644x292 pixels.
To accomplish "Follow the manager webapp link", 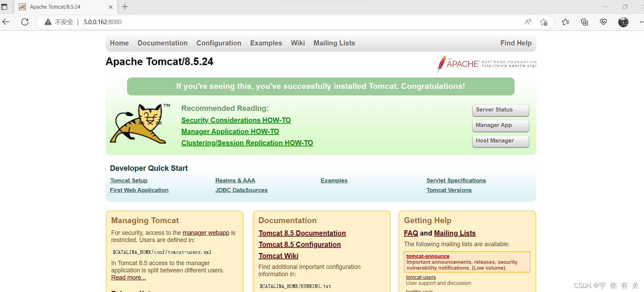I will coord(206,233).
